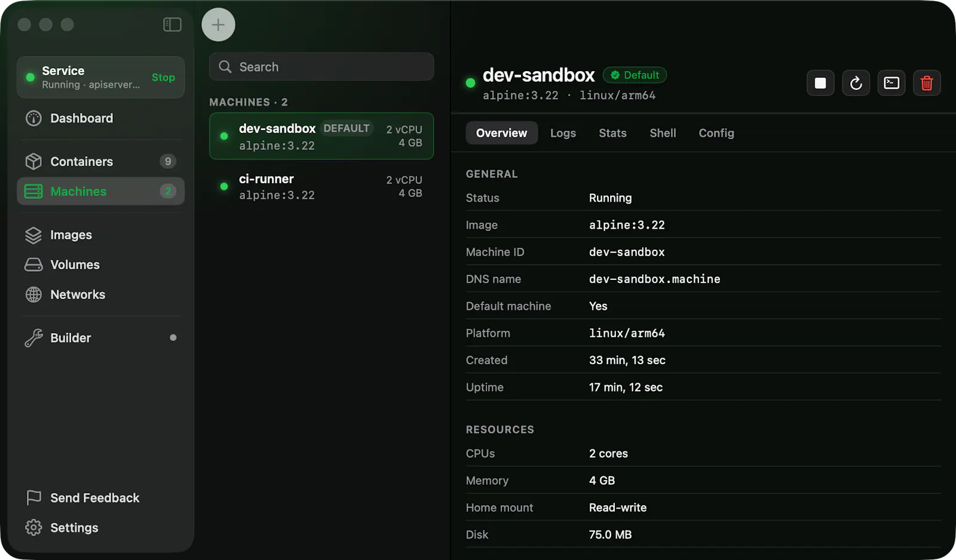Click the Status value 'Running'
This screenshot has height=560, width=956.
click(610, 198)
